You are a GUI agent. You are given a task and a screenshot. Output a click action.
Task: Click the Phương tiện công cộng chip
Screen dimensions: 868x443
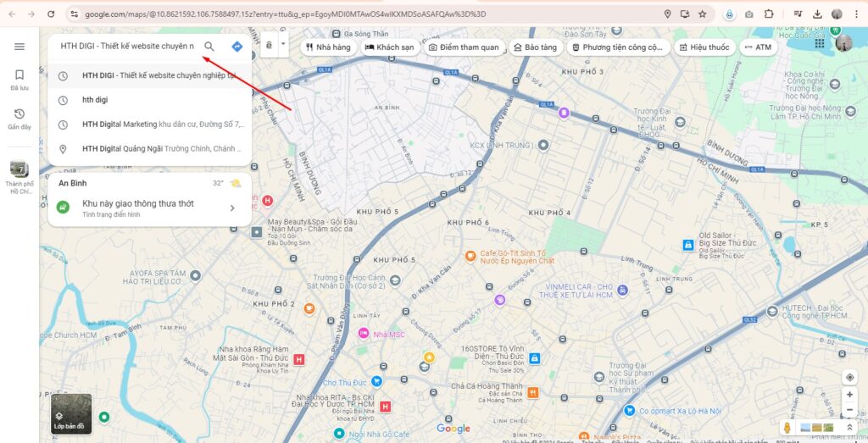618,47
